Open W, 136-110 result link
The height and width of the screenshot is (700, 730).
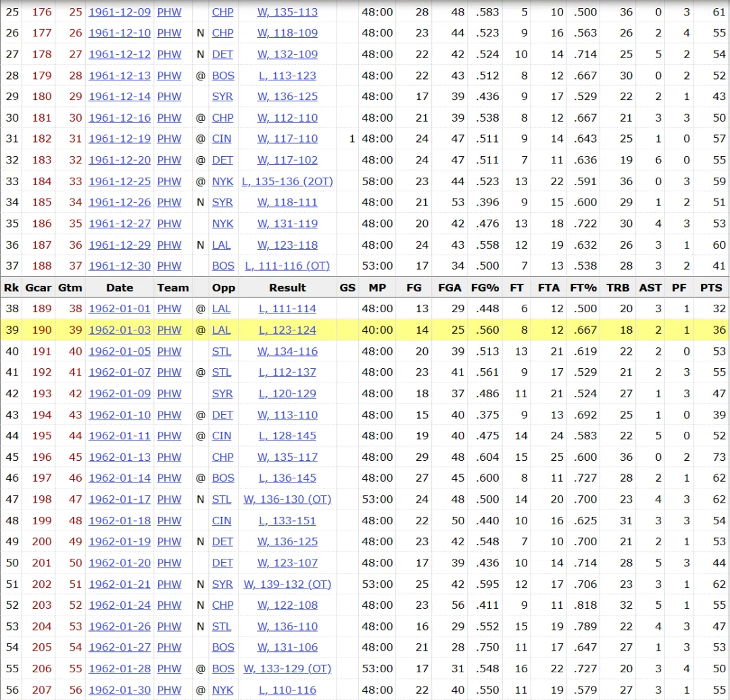(x=287, y=626)
